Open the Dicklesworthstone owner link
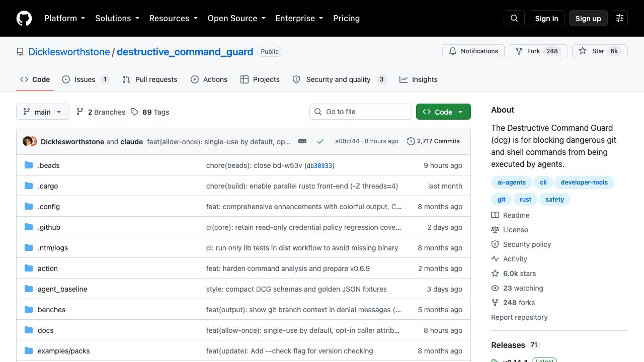 (69, 52)
